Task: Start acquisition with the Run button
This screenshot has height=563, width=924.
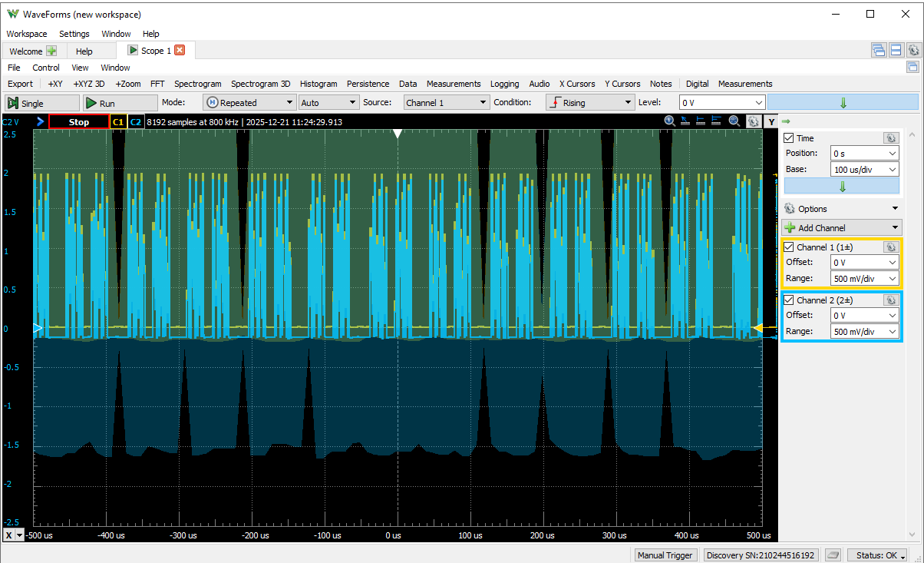Action: click(x=120, y=103)
